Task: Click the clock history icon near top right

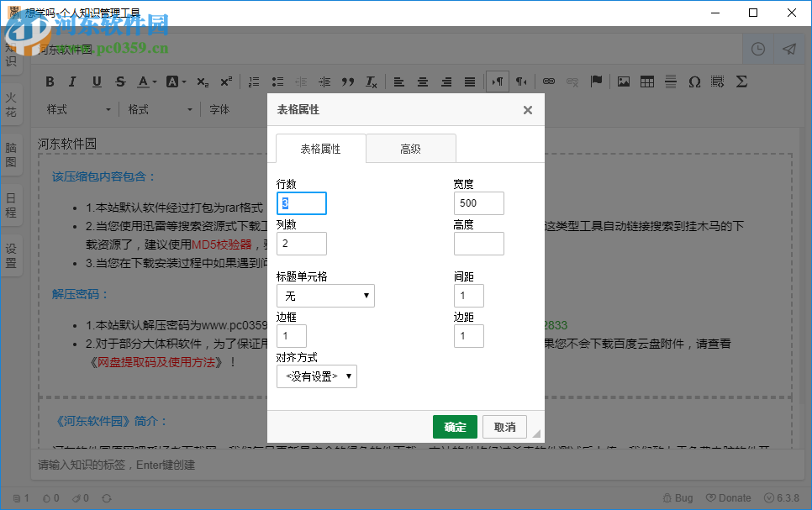Action: [x=757, y=49]
